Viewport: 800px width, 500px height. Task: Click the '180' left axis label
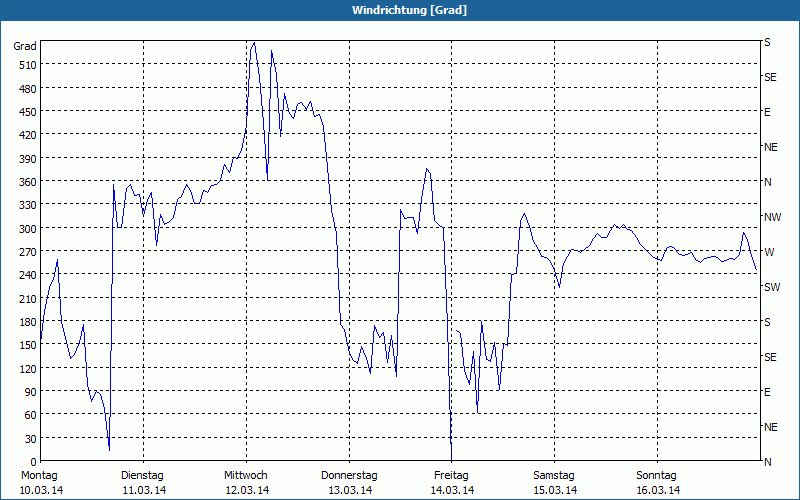[x=28, y=322]
